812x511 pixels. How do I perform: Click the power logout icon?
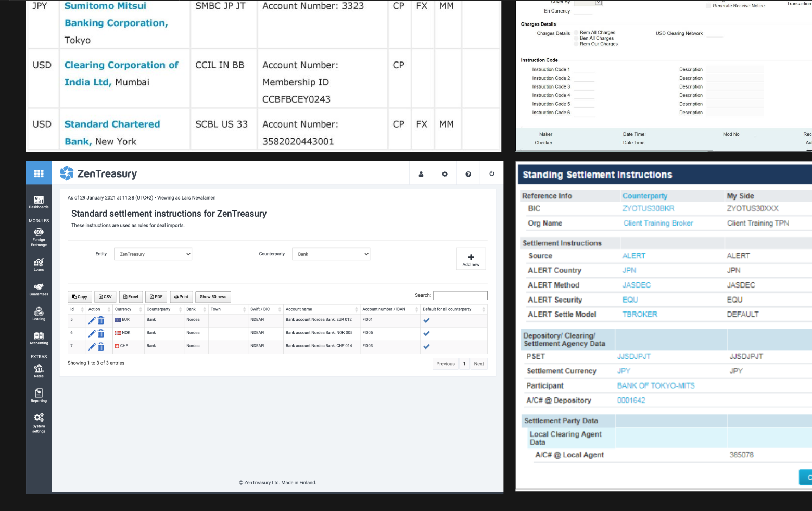coord(492,174)
